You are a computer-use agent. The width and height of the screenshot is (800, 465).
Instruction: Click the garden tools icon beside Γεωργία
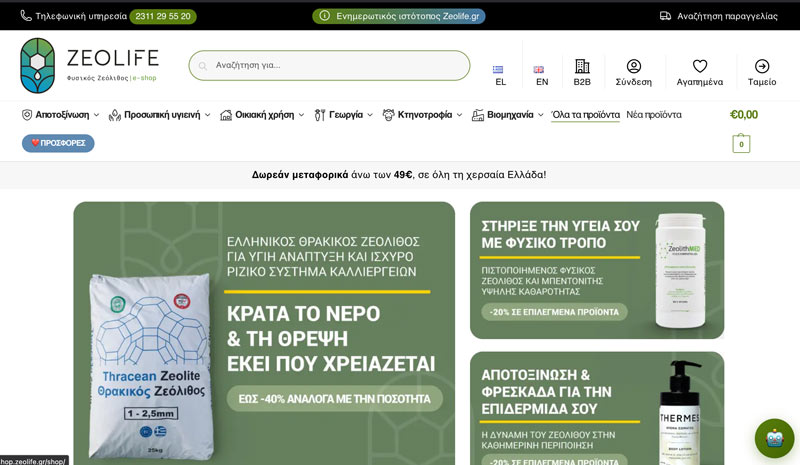(x=320, y=115)
